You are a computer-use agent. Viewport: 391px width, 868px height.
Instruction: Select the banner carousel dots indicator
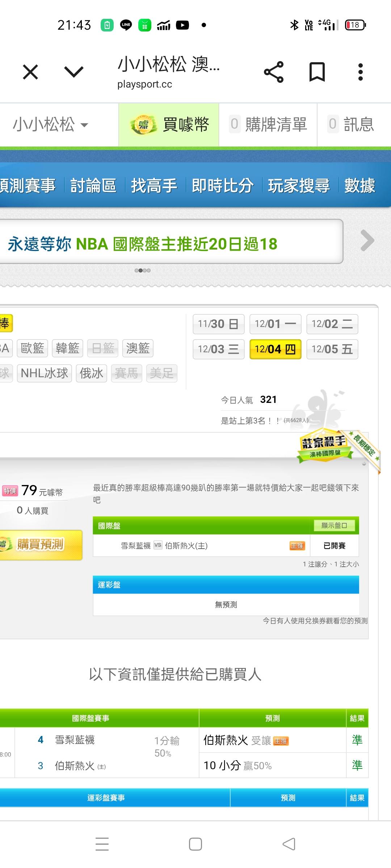coord(142,270)
